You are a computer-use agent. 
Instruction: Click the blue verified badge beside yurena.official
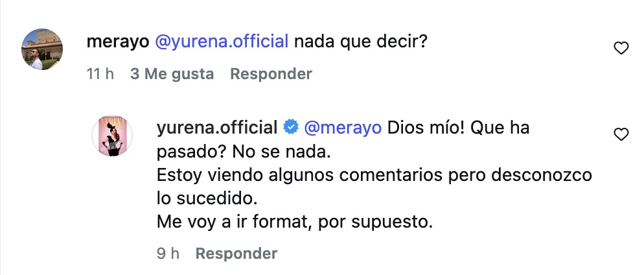pyautogui.click(x=291, y=128)
